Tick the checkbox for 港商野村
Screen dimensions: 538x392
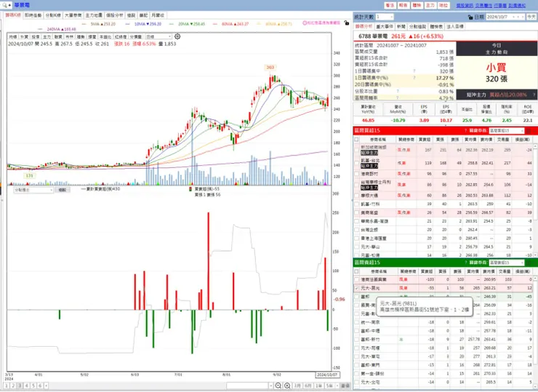pos(357,174)
